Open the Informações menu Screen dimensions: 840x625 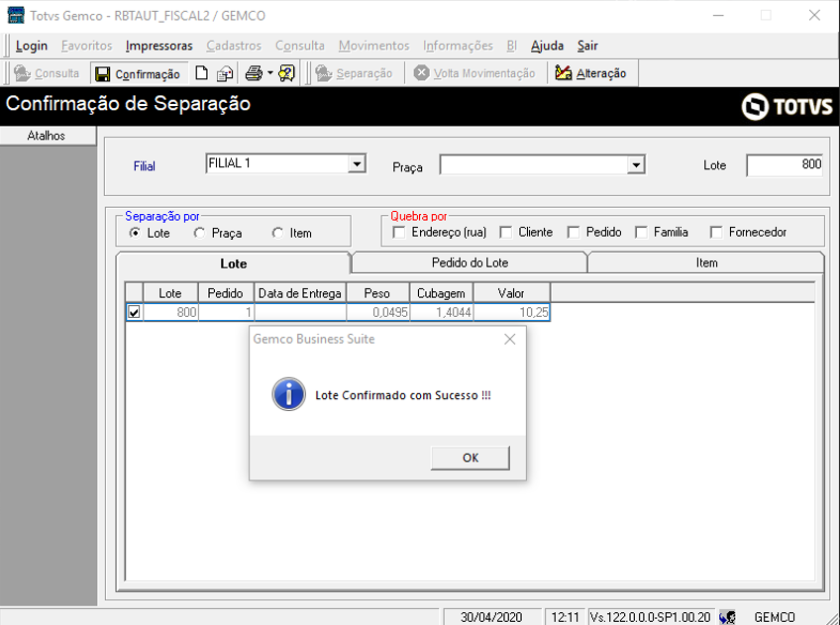[x=458, y=47]
